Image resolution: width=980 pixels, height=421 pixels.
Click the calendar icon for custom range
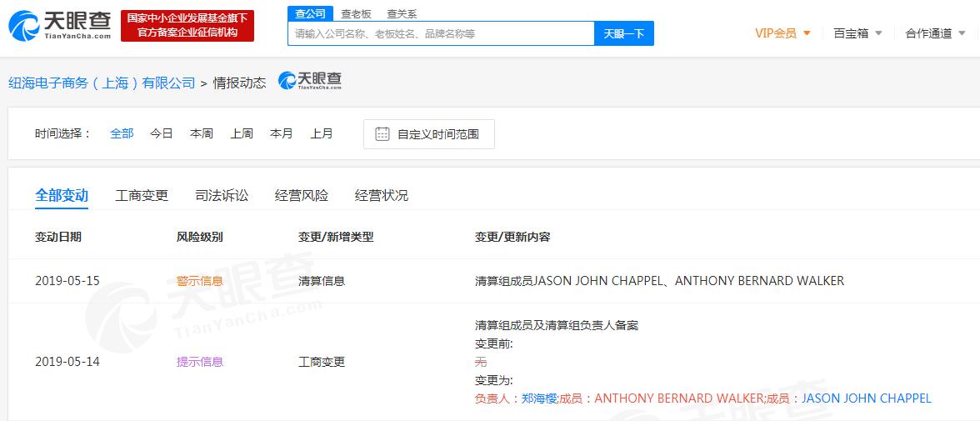pos(382,134)
